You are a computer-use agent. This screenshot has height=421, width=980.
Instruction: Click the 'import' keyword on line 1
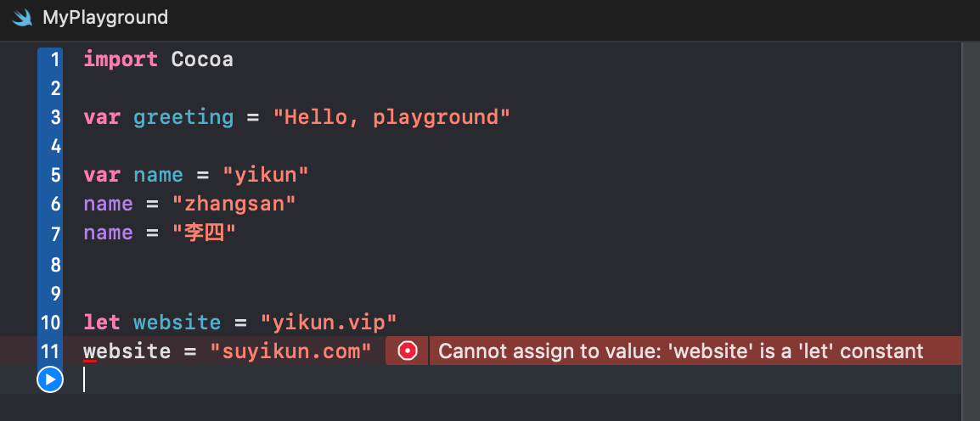[121, 59]
